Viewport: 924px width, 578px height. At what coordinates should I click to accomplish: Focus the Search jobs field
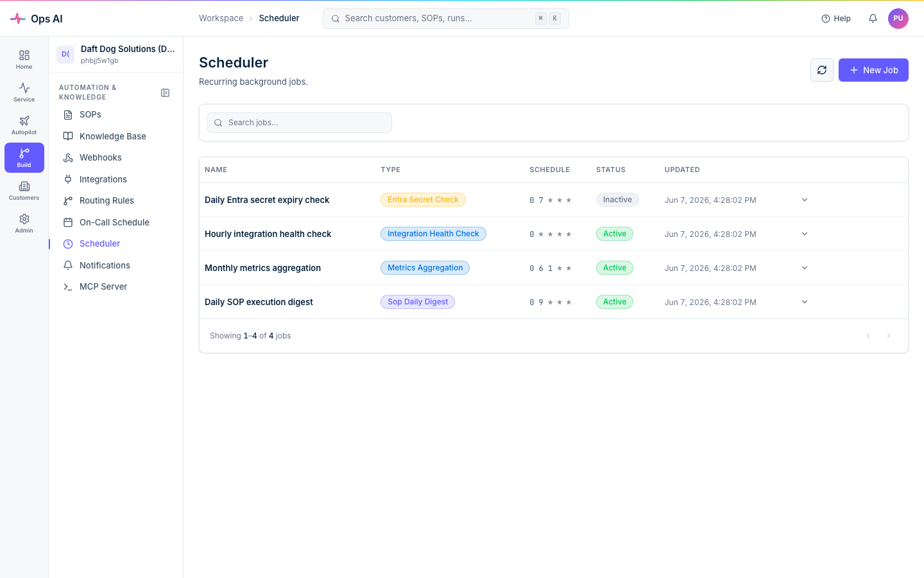point(300,123)
